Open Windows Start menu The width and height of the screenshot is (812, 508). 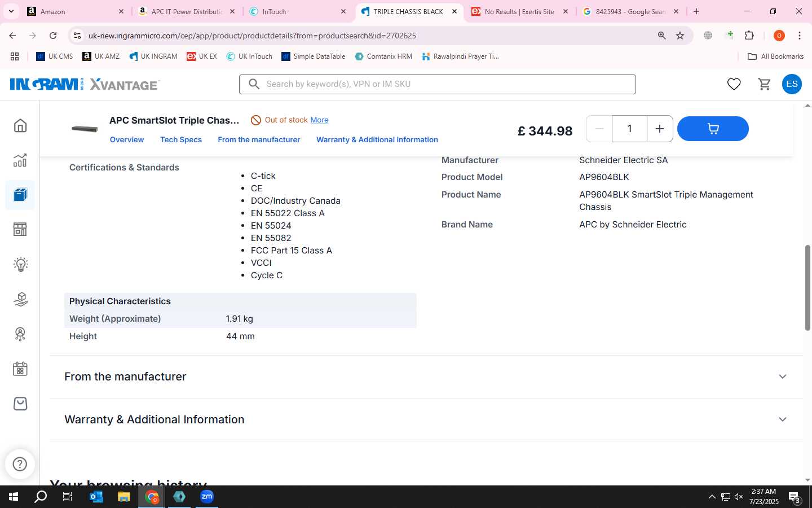14,497
